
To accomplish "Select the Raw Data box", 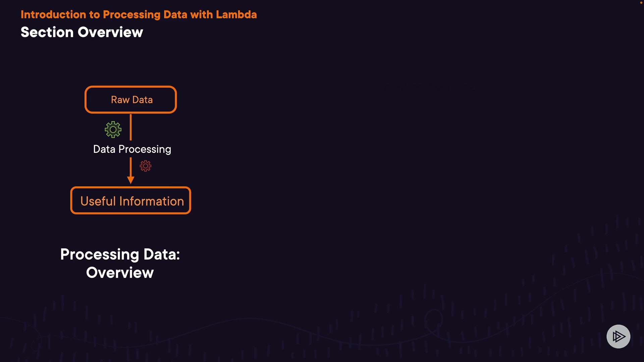I will [131, 100].
